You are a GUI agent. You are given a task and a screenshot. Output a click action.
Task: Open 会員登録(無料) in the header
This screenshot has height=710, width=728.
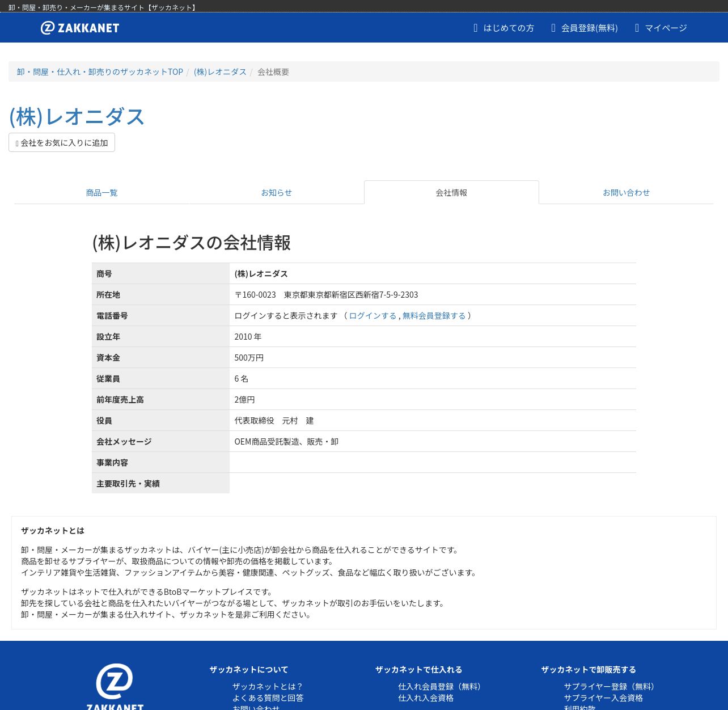(x=584, y=28)
